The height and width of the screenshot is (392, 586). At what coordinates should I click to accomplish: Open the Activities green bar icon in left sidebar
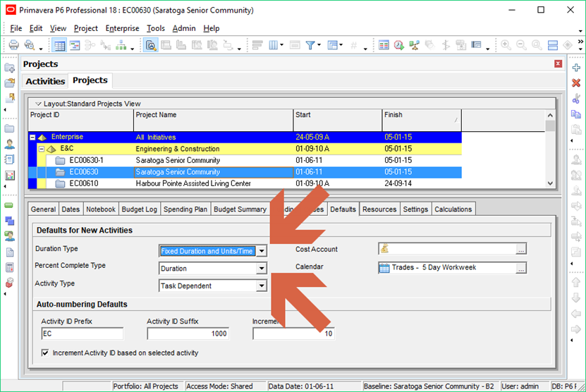[x=9, y=205]
